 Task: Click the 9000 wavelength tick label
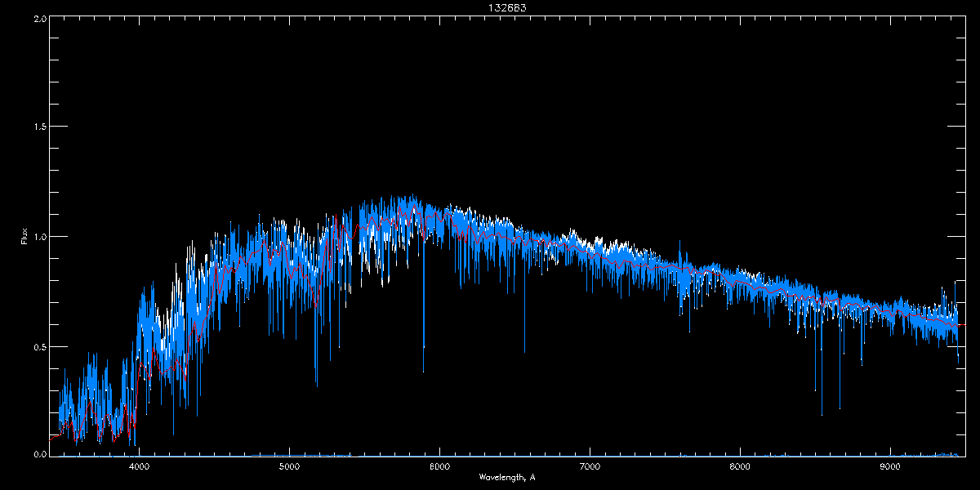890,467
